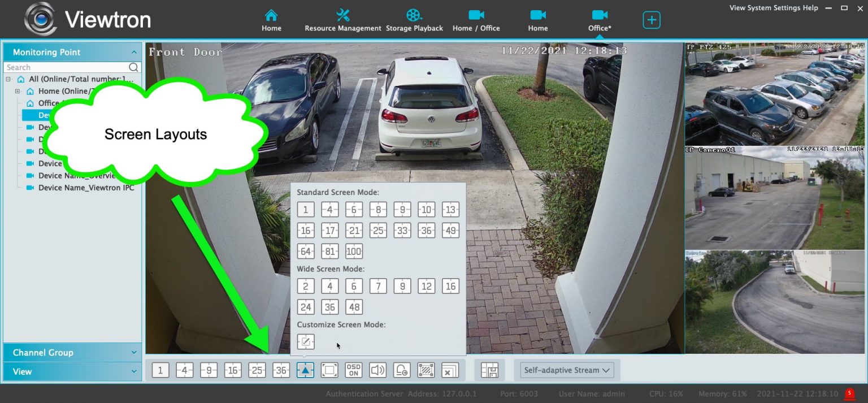
Task: Switch to the Storage Playback tab
Action: tap(415, 19)
